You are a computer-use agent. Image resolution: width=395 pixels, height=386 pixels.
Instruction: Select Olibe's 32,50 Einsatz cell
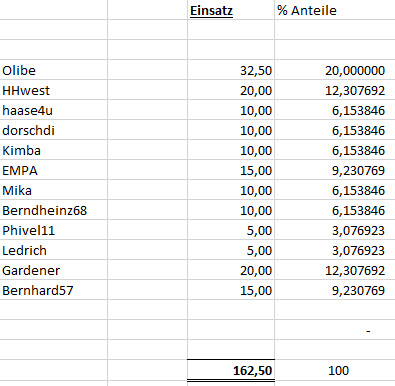[x=231, y=70]
